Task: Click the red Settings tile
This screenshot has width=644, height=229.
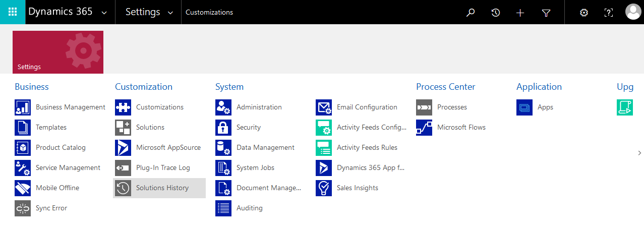Action: click(x=58, y=52)
